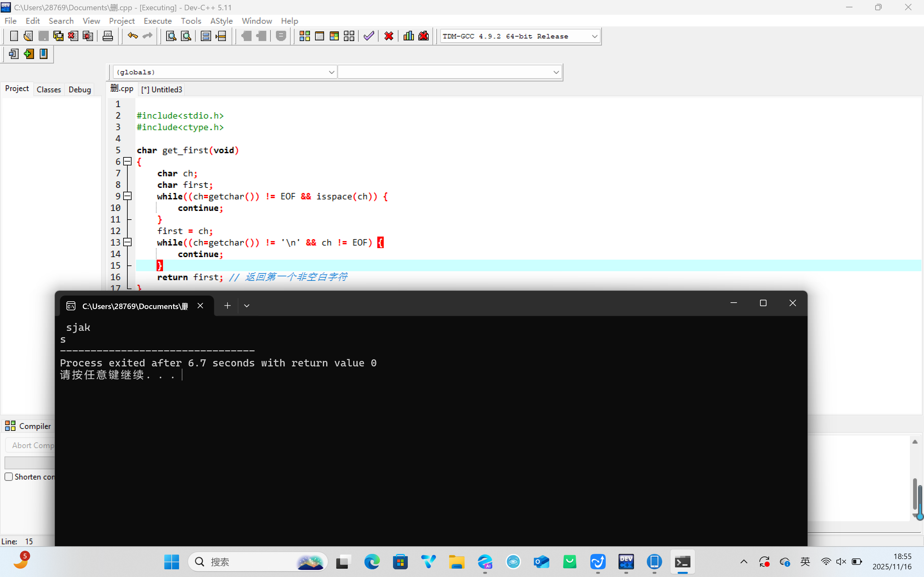Switch to the Classes side tab
The height and width of the screenshot is (577, 924).
coord(48,89)
